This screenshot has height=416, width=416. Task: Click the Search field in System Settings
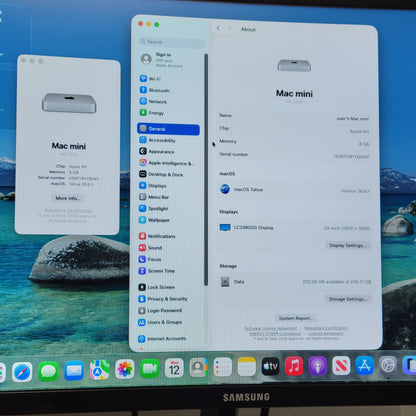pos(172,42)
